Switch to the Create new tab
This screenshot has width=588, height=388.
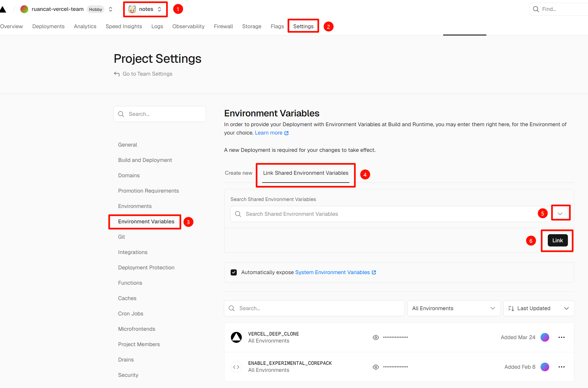[x=238, y=173]
